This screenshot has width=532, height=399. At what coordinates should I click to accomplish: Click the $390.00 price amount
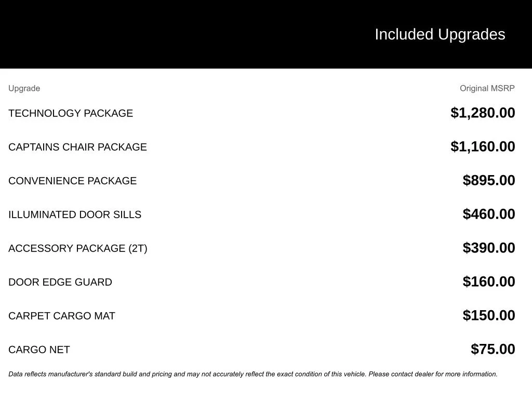tap(488, 248)
